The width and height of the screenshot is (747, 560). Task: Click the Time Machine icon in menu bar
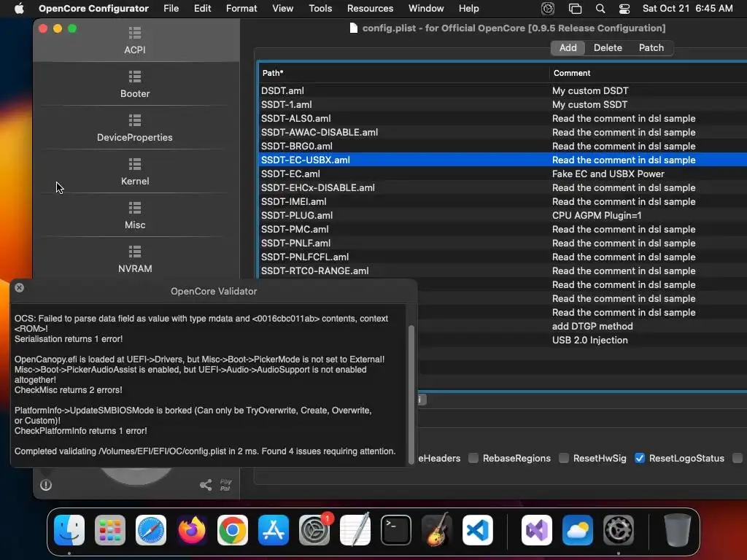coord(548,9)
